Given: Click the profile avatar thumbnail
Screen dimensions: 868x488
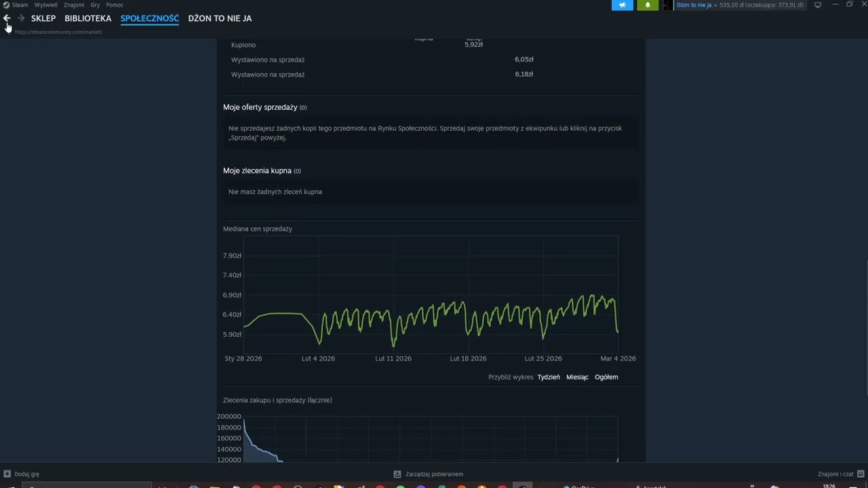Looking at the screenshot, I should (x=667, y=5).
